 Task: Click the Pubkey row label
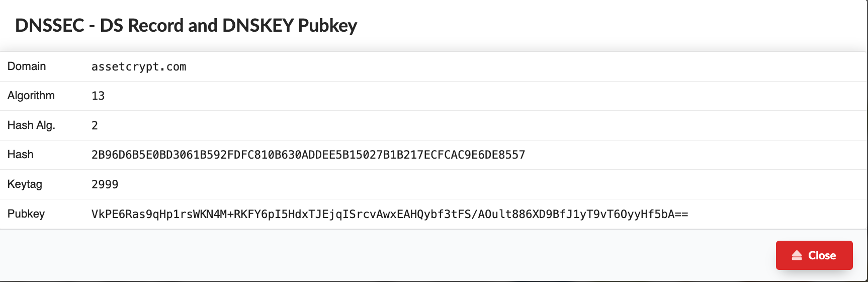tap(26, 214)
